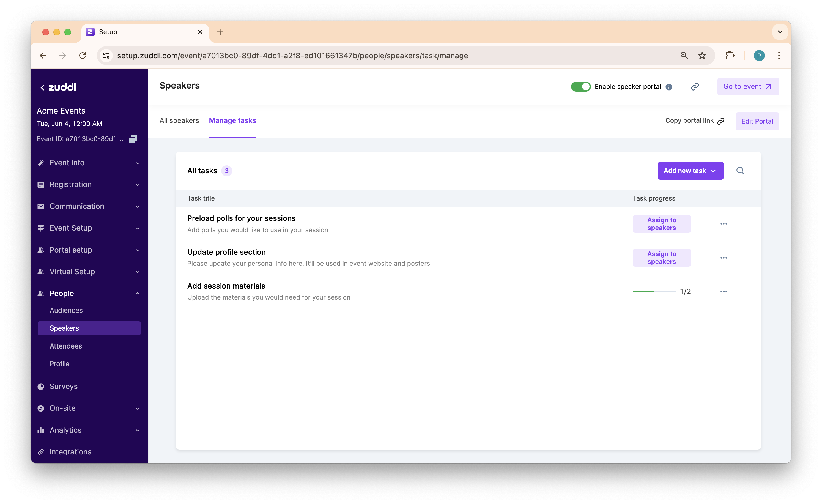The width and height of the screenshot is (822, 504).
Task: Click the browser address bar URL
Action: pos(293,56)
